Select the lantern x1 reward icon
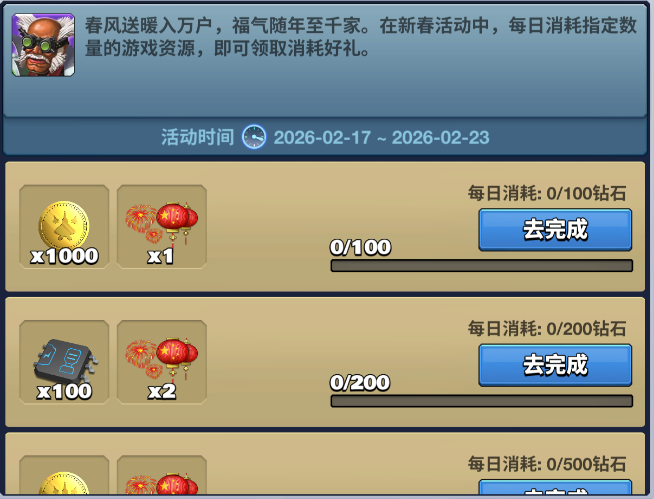This screenshot has height=499, width=654. 162,227
